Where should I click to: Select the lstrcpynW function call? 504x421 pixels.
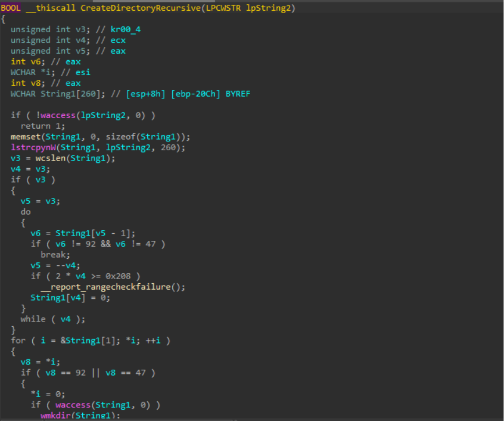[33, 148]
